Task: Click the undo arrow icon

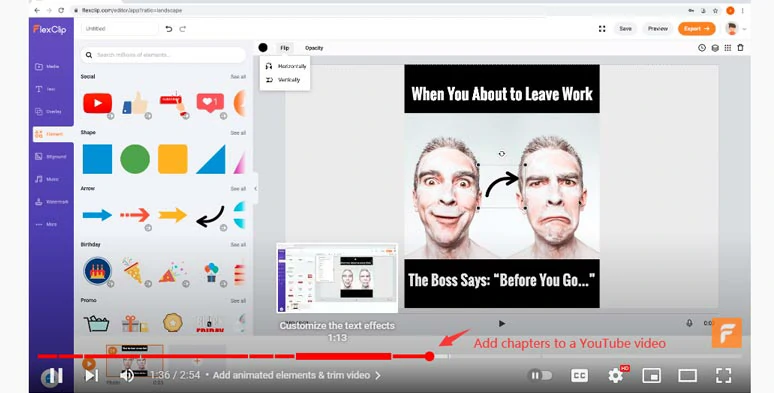Action: (x=169, y=29)
